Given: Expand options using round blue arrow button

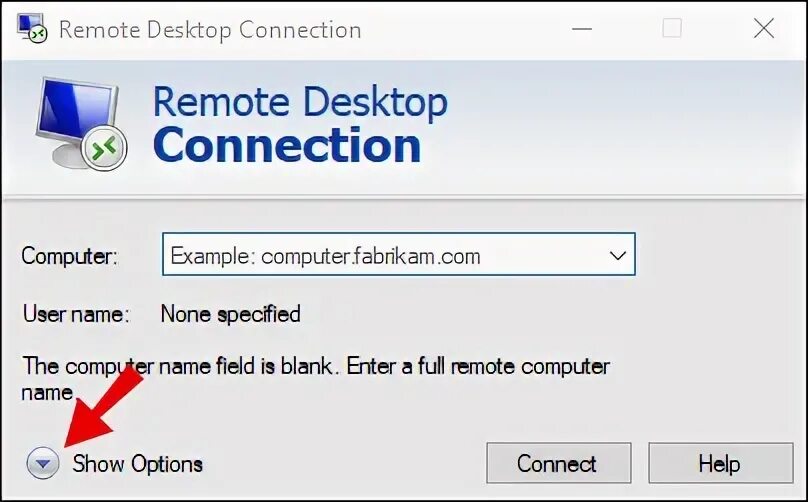Looking at the screenshot, I should pos(43,463).
